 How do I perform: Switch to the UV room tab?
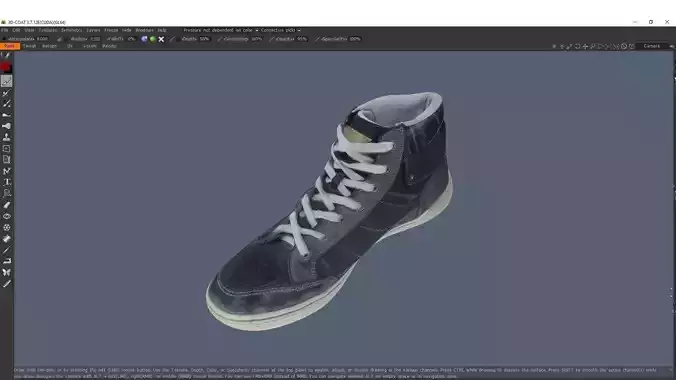click(x=69, y=46)
